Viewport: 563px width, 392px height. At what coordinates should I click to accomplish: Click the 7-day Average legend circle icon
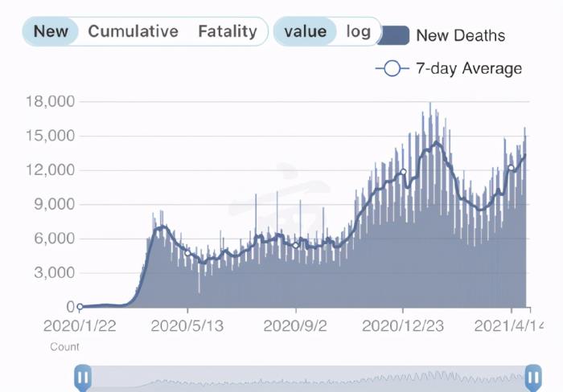(392, 68)
